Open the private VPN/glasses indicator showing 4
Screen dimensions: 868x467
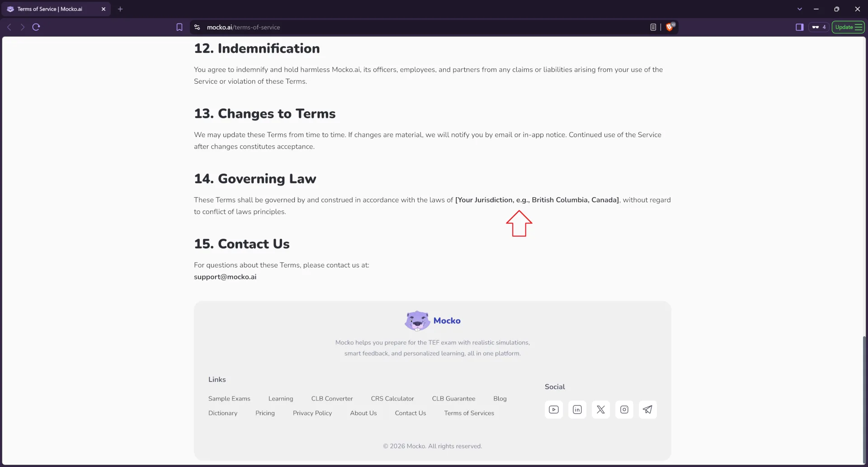coord(819,27)
